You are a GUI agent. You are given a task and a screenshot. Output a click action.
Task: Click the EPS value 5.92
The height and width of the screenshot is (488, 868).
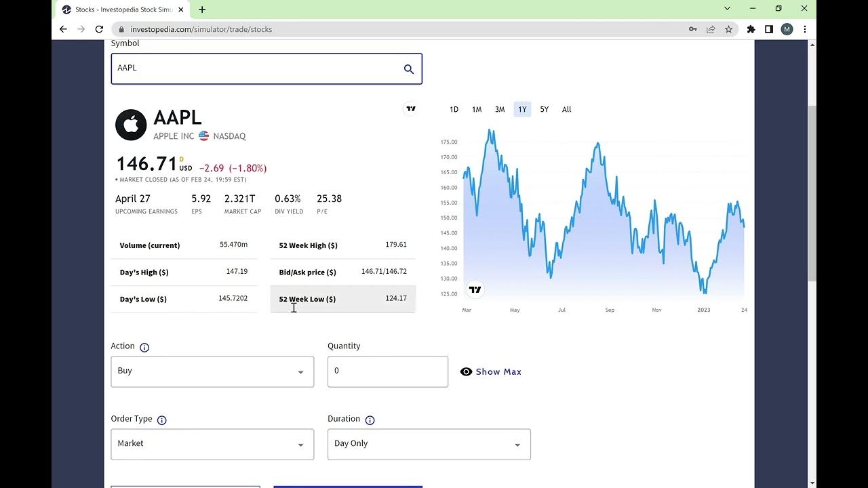pos(201,199)
